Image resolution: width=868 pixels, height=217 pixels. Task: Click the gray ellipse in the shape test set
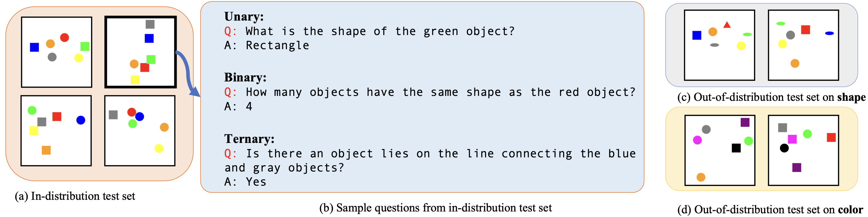[714, 45]
